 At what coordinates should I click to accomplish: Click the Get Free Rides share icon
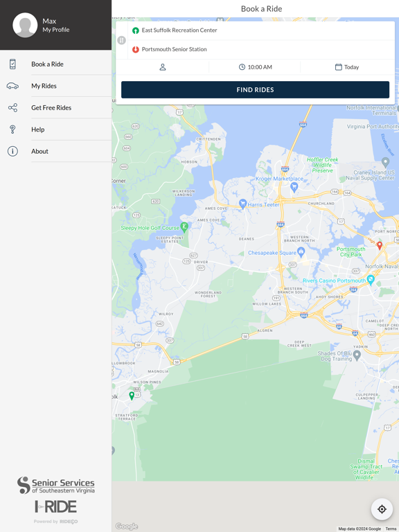coord(12,108)
